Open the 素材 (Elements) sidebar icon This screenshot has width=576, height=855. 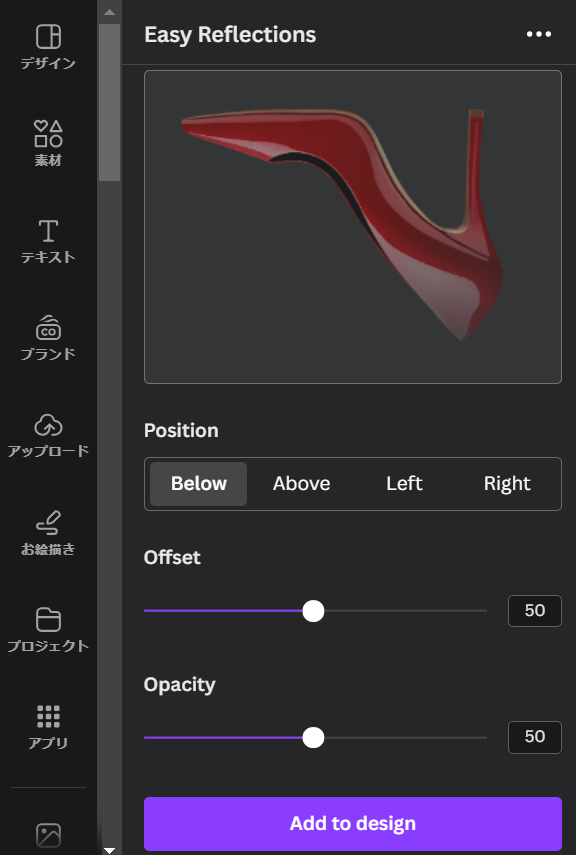click(48, 134)
